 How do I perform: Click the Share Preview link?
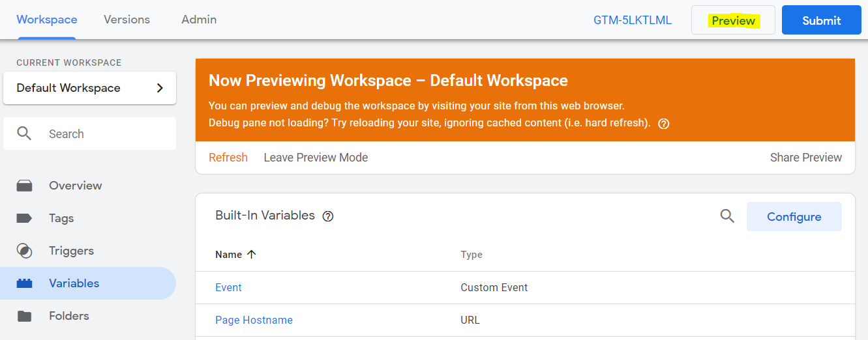805,158
